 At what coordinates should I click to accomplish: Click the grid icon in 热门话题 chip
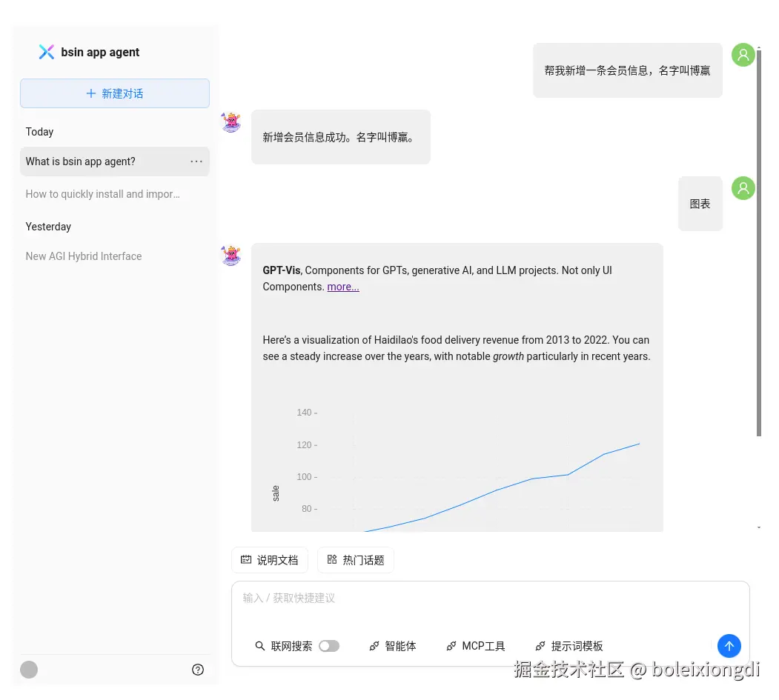[332, 559]
